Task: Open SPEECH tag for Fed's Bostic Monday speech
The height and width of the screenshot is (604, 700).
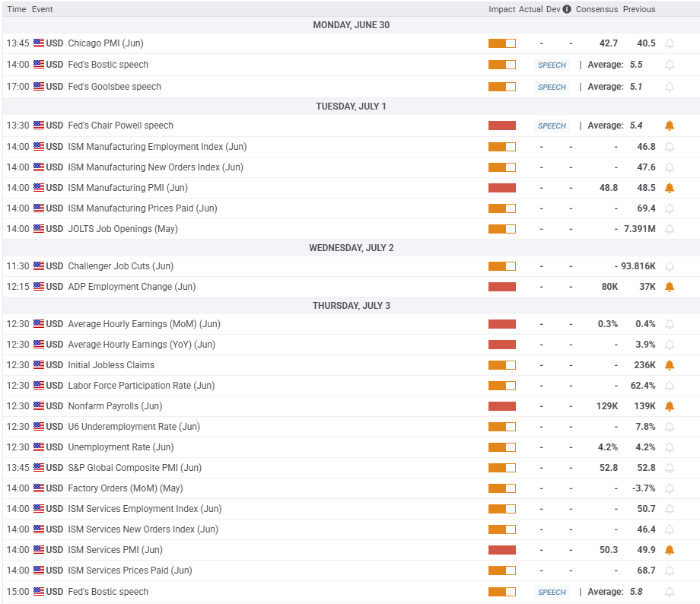Action: pos(552,65)
